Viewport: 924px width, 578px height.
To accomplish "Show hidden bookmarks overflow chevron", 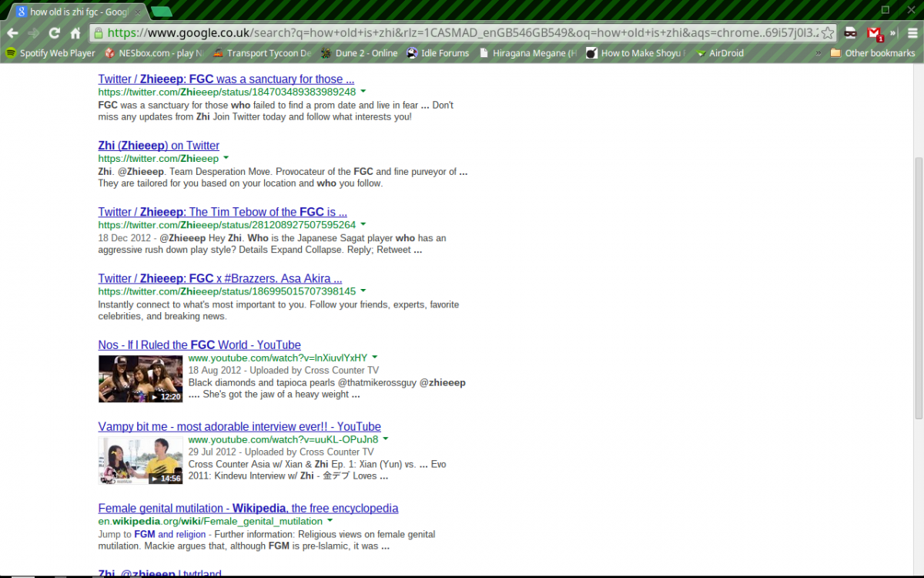I will pyautogui.click(x=817, y=53).
